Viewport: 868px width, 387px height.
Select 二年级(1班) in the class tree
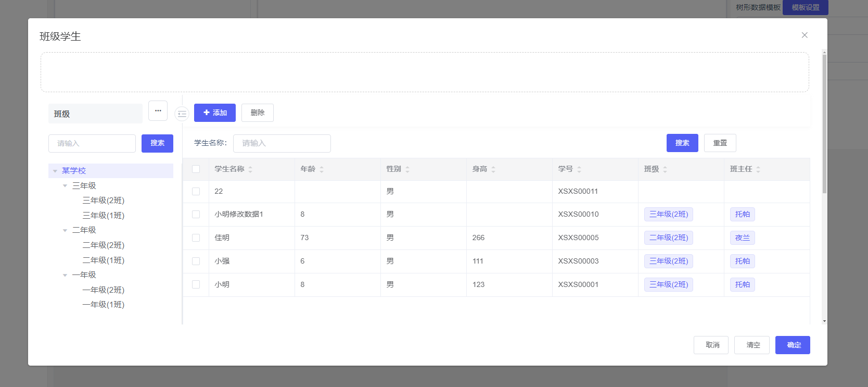click(104, 260)
